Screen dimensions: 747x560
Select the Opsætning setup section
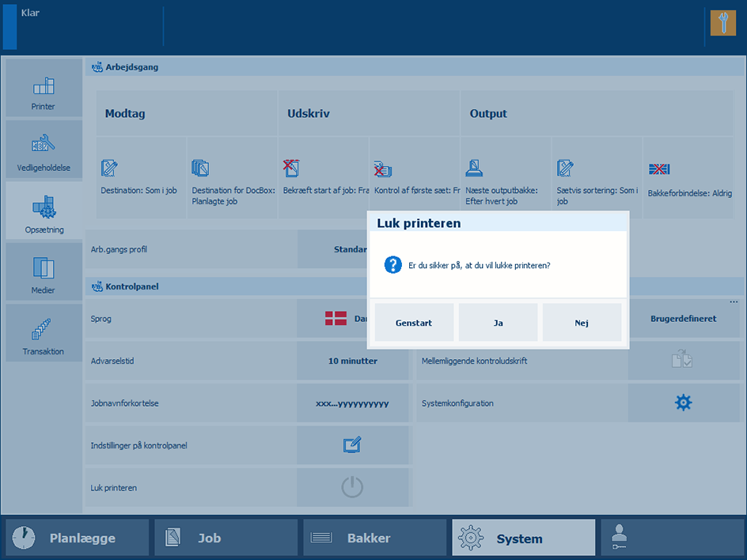click(44, 211)
